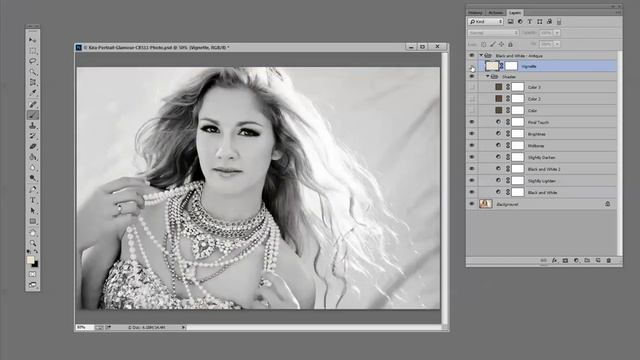Hide the Black and White - Antique group
Viewport: 640px width, 360px height.
(x=472, y=56)
